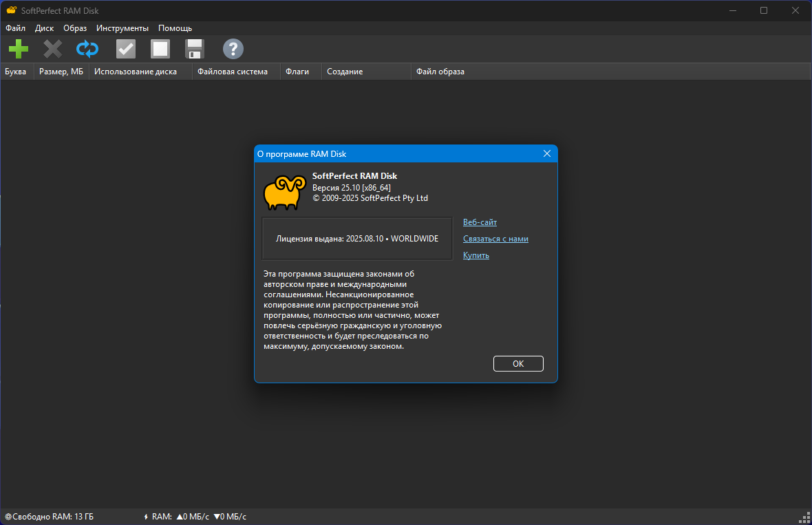Click the question mark Help icon
This screenshot has width=812, height=525.
coord(233,49)
